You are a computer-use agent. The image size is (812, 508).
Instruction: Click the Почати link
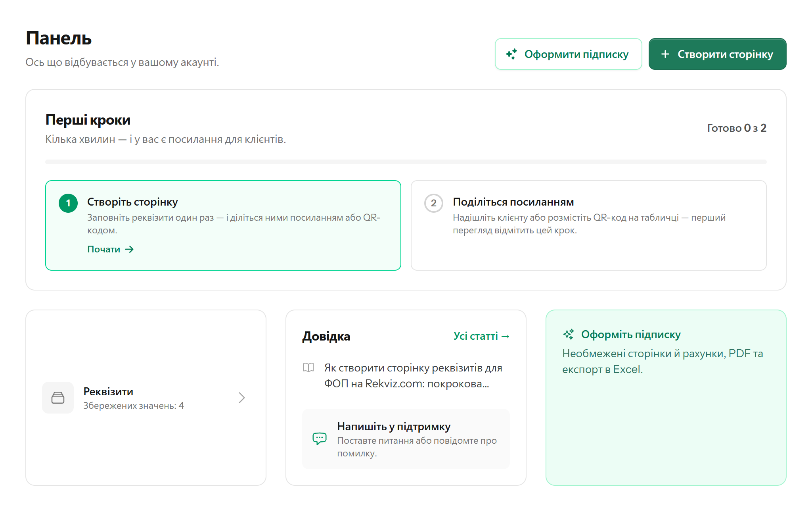click(111, 249)
